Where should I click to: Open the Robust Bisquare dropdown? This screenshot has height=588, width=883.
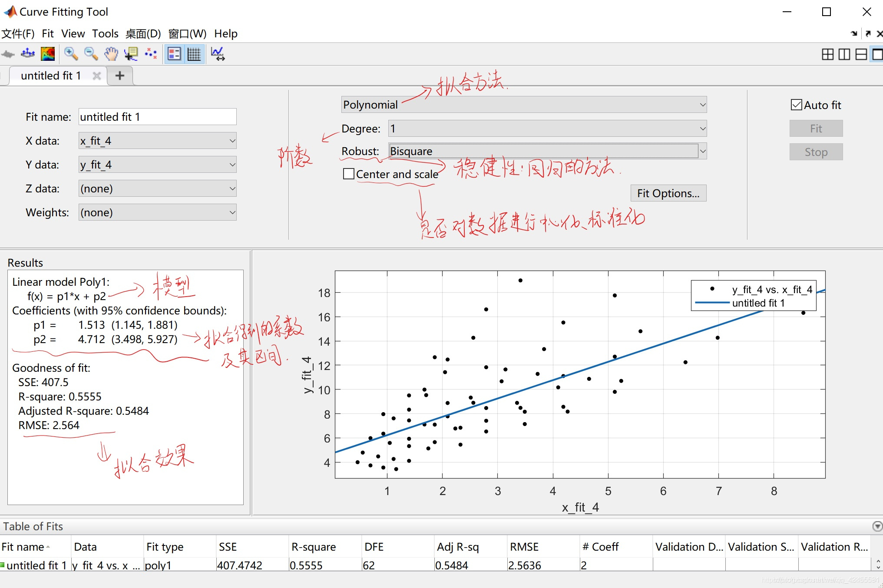547,151
